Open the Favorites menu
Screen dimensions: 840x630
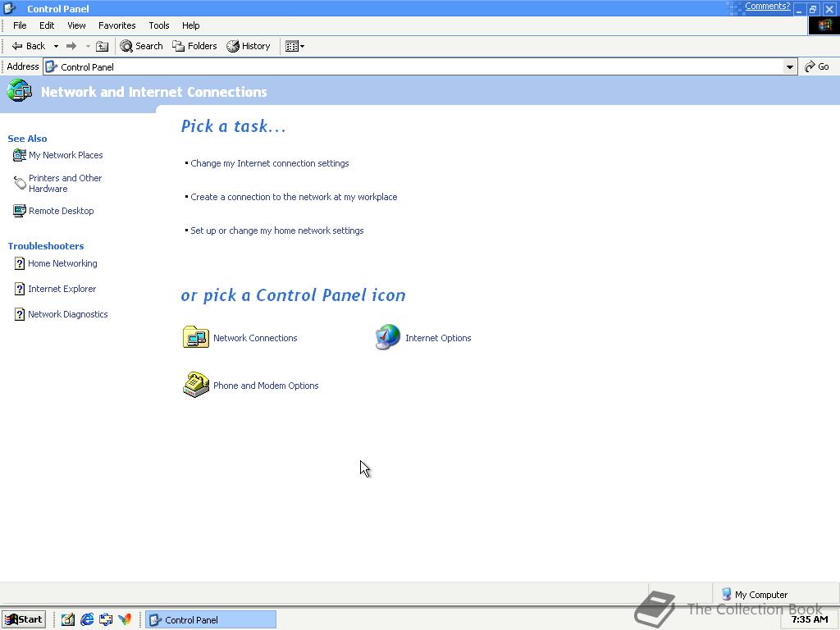pos(116,25)
